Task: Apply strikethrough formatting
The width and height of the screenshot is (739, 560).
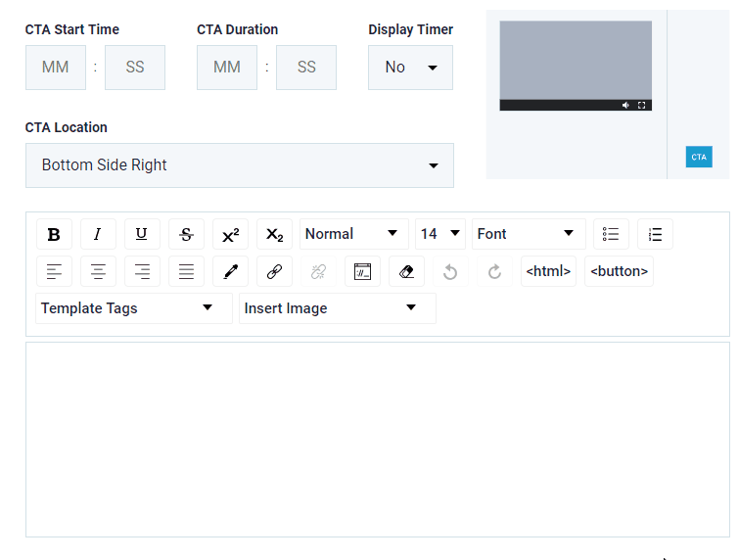Action: tap(186, 234)
